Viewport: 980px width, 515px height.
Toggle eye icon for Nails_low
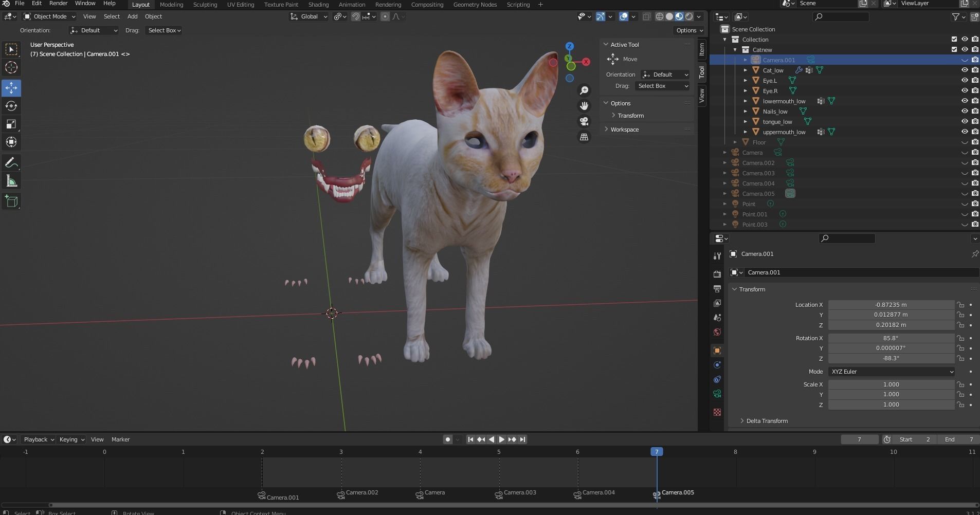[965, 111]
